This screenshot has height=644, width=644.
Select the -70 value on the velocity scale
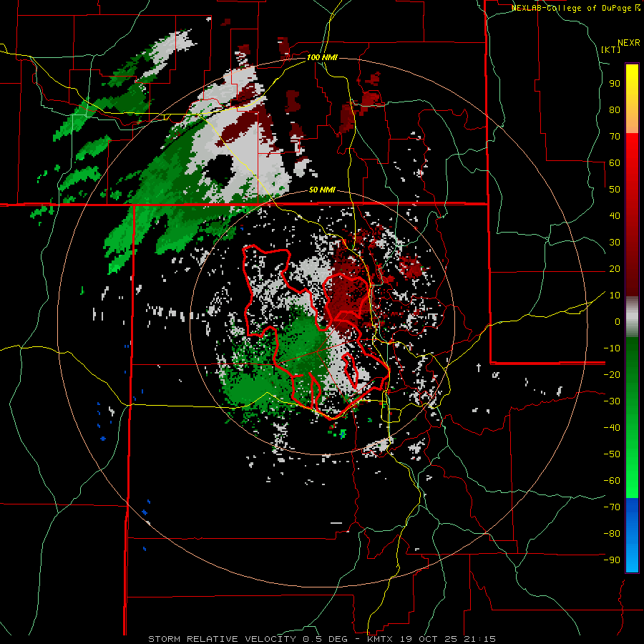[612, 507]
